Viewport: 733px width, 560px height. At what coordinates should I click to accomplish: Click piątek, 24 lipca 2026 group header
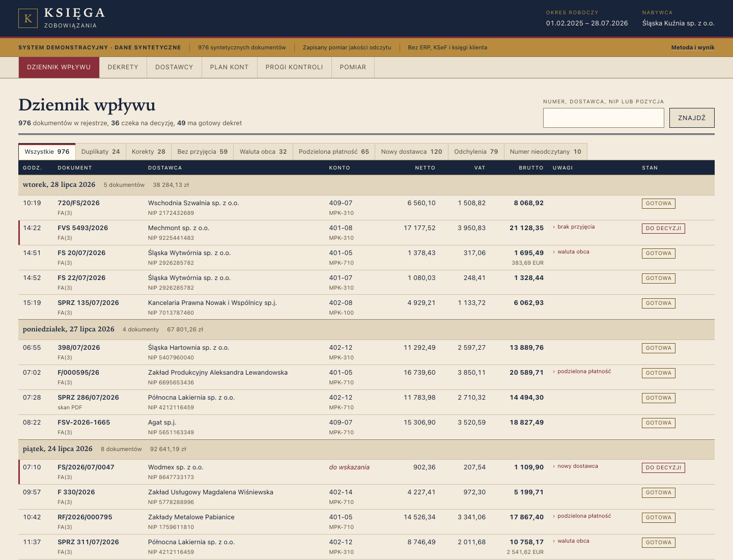pyautogui.click(x=366, y=449)
